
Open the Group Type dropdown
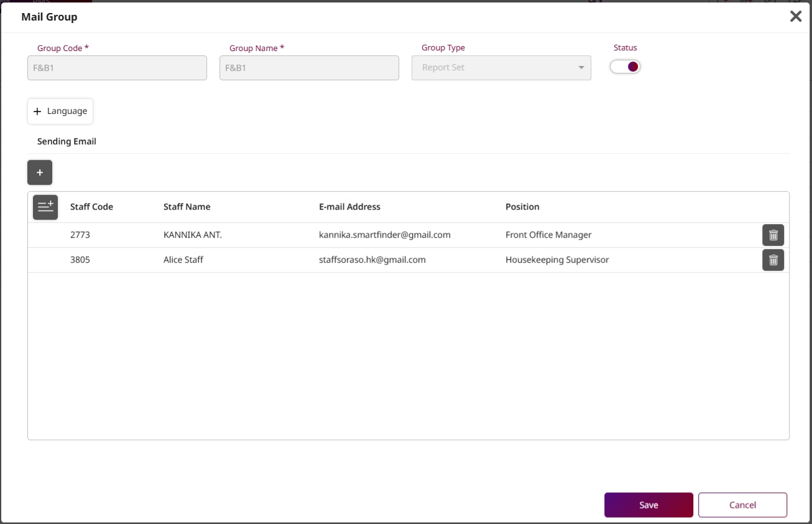click(501, 68)
